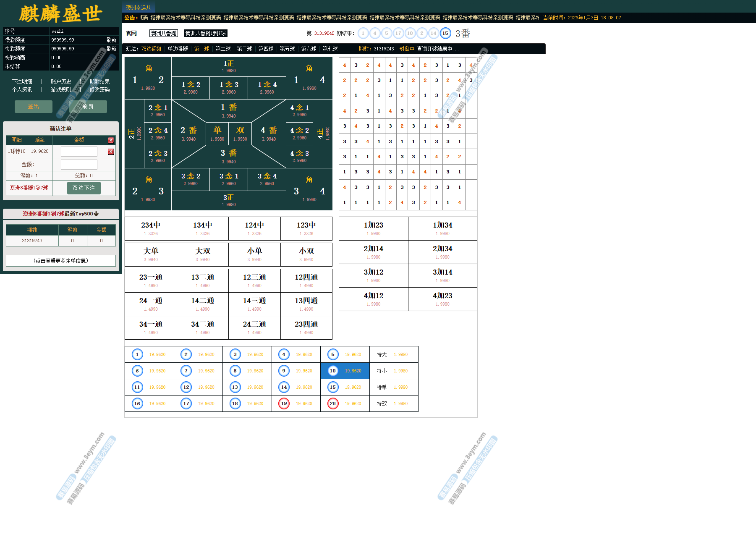This screenshot has height=537, width=756.
Task: Pick the red ball number 19
Action: click(x=284, y=403)
